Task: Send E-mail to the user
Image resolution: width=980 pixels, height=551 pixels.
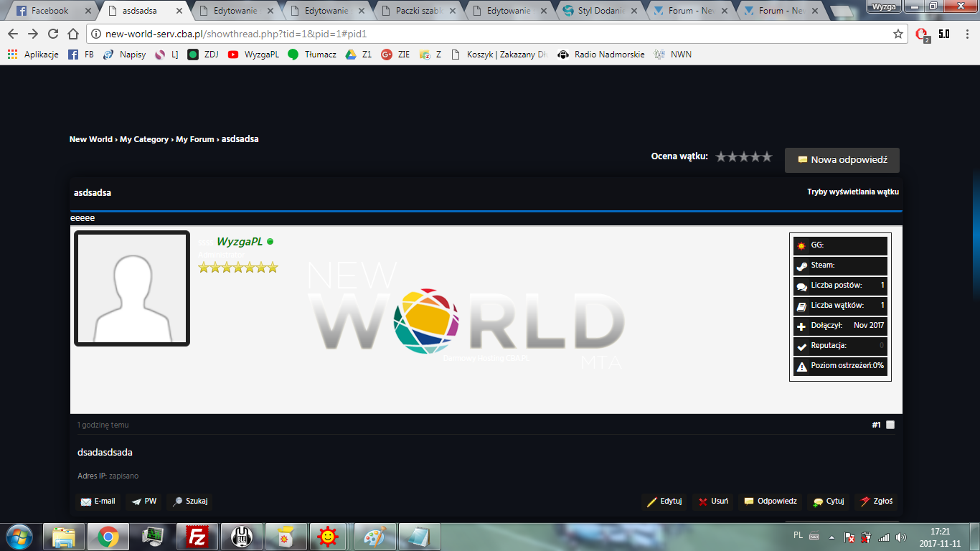Action: coord(98,501)
